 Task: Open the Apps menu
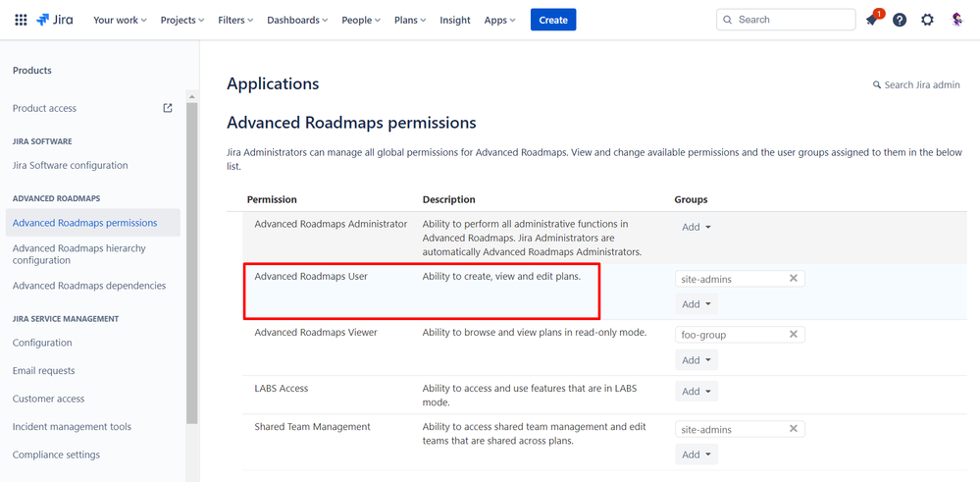coord(500,20)
